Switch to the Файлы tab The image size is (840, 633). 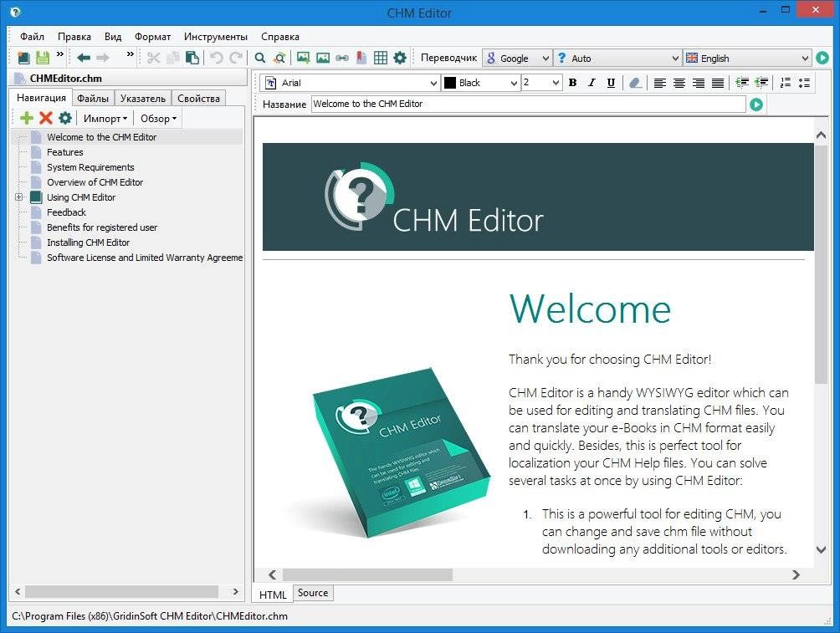pyautogui.click(x=93, y=98)
